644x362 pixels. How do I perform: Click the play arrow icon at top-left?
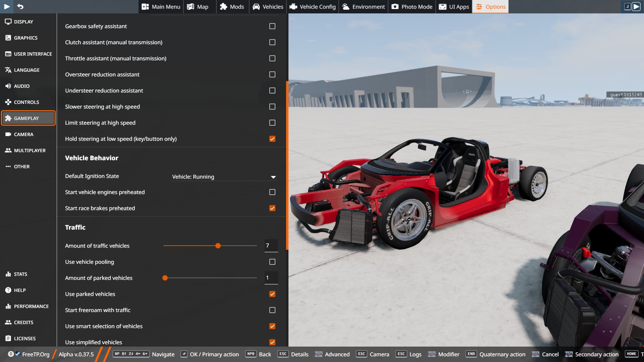click(7, 6)
